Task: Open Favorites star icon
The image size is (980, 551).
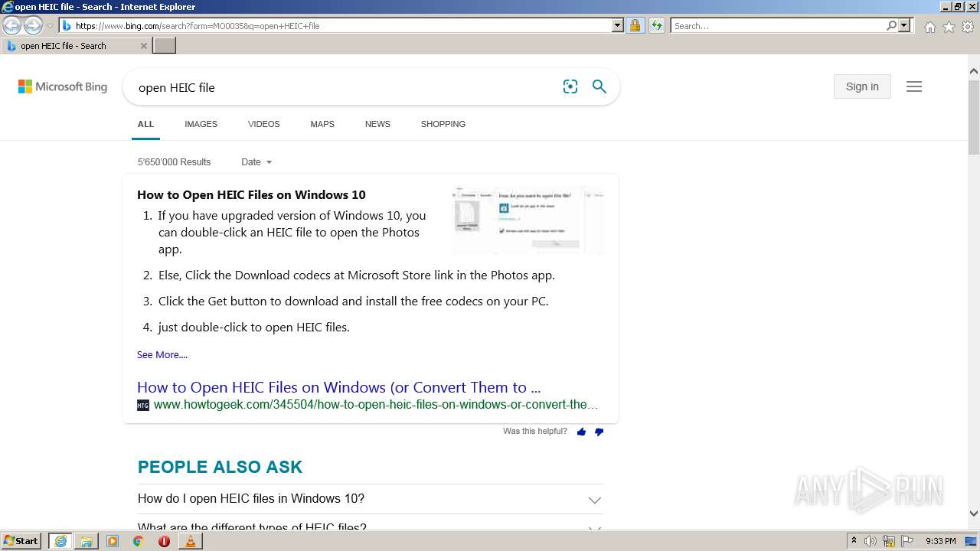Action: (x=949, y=27)
